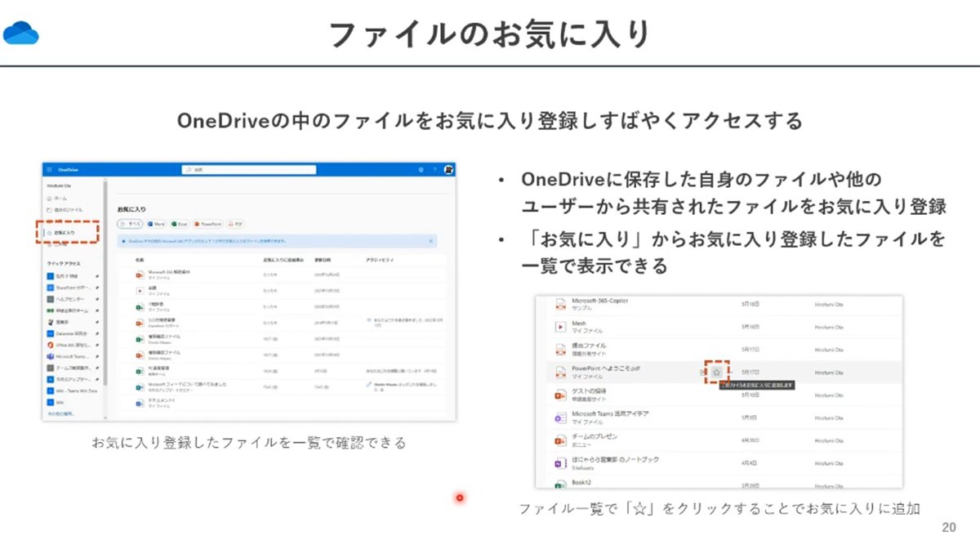Click the PowerPoint icon of the first favorites row
The image size is (980, 545).
140,275
